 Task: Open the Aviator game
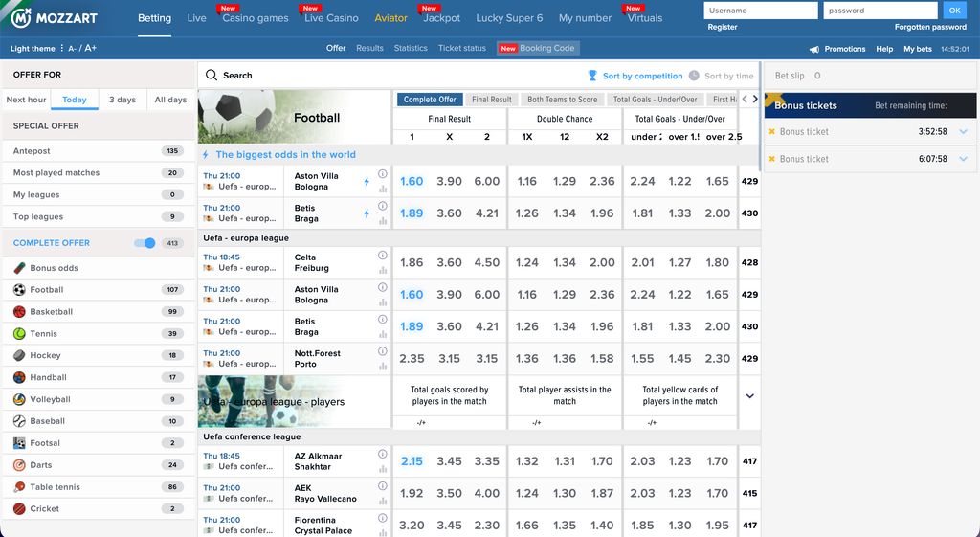click(x=390, y=18)
